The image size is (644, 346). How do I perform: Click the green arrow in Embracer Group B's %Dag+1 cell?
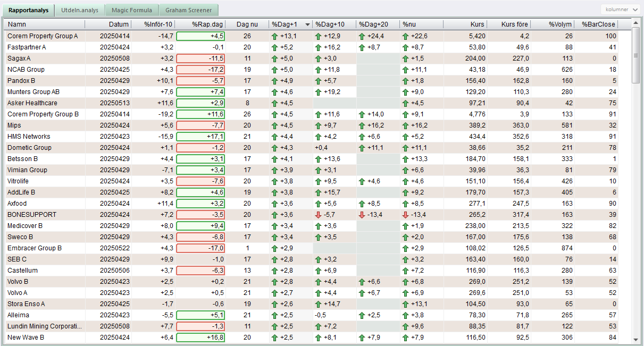point(275,248)
